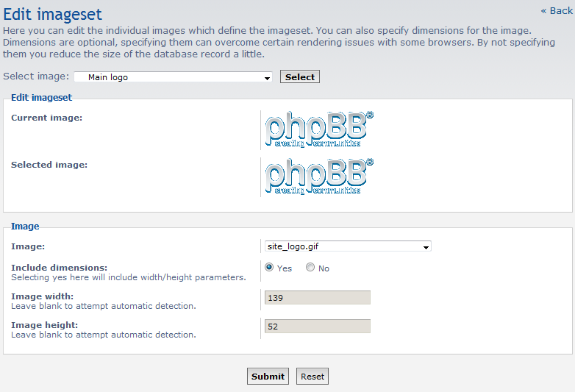Image resolution: width=575 pixels, height=392 pixels.
Task: Choose No for Include dimensions
Action: (x=310, y=268)
